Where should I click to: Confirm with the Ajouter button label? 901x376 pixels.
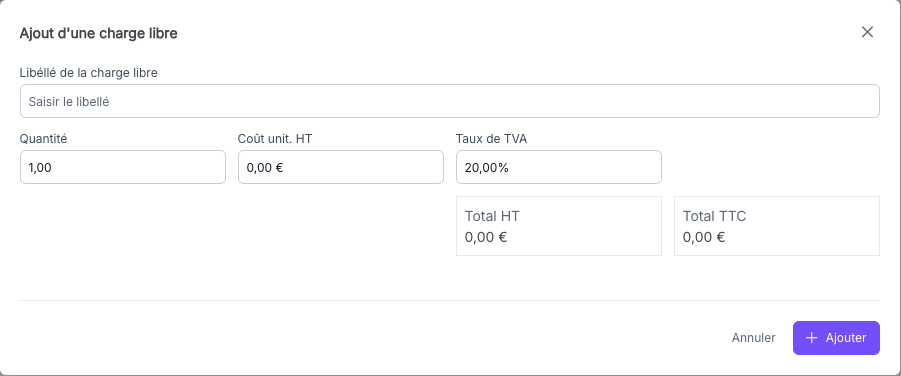click(846, 338)
